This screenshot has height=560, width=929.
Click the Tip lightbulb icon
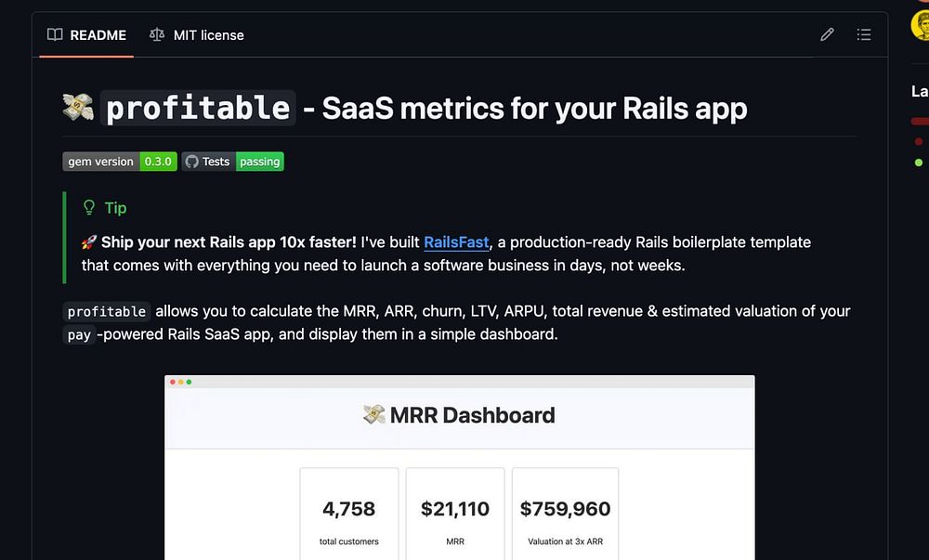tap(89, 208)
